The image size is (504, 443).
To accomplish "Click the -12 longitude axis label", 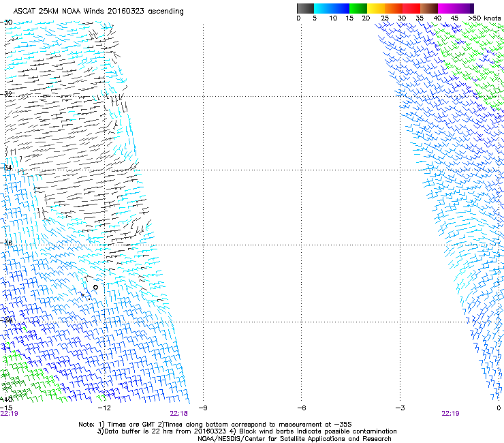I will click(x=104, y=408).
